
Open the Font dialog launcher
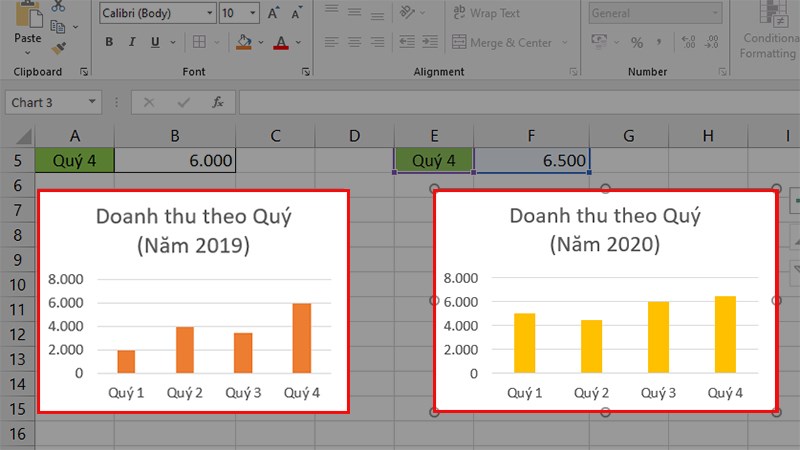306,72
